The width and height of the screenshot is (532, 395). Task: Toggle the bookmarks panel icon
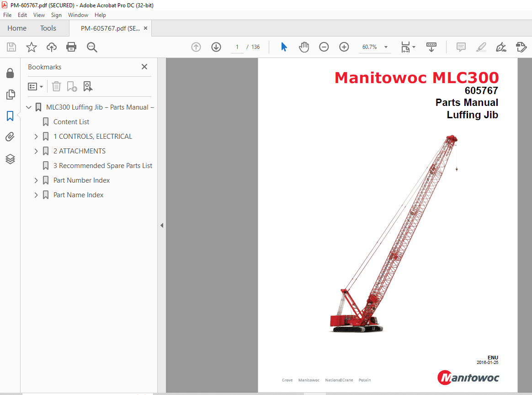coord(10,116)
